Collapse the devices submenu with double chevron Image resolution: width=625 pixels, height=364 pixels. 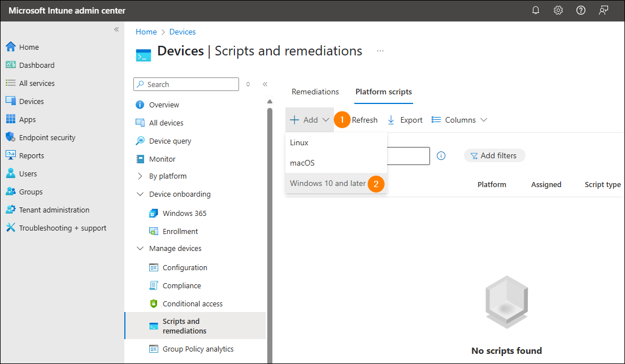click(x=265, y=84)
